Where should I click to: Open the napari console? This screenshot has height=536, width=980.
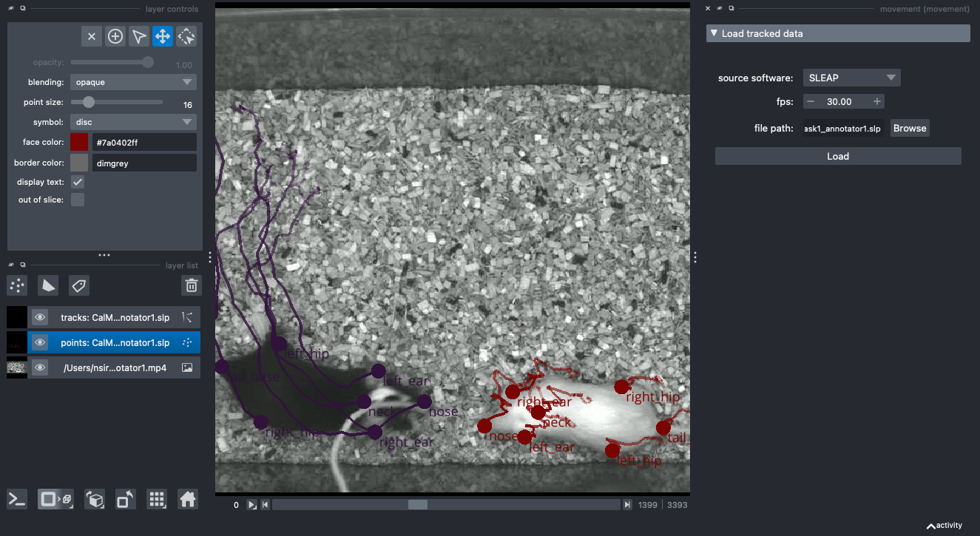click(x=17, y=499)
